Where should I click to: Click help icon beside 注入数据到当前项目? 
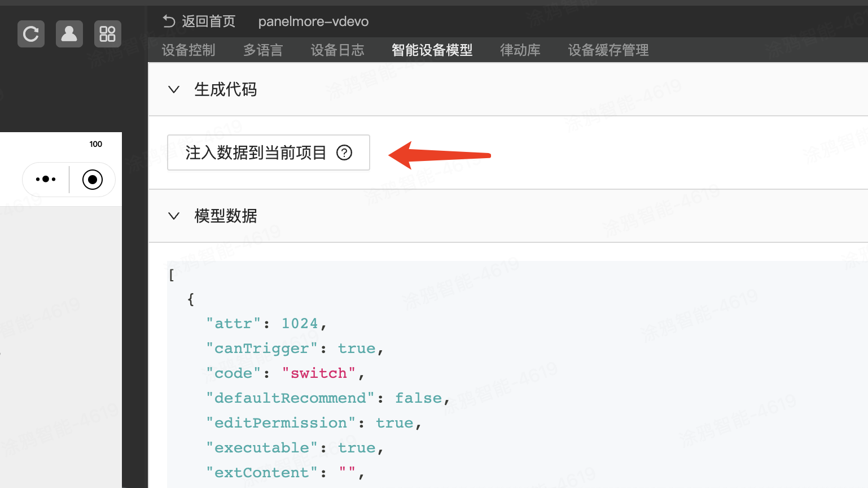[x=344, y=152]
